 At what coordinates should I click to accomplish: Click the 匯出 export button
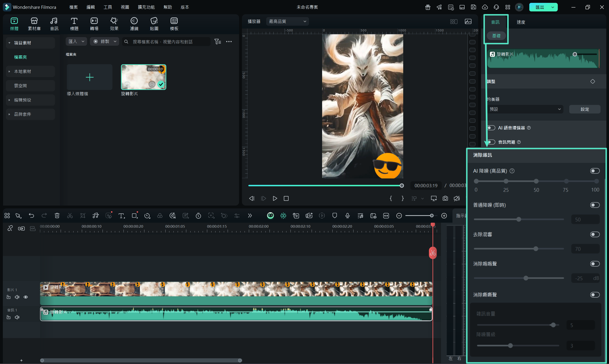540,7
